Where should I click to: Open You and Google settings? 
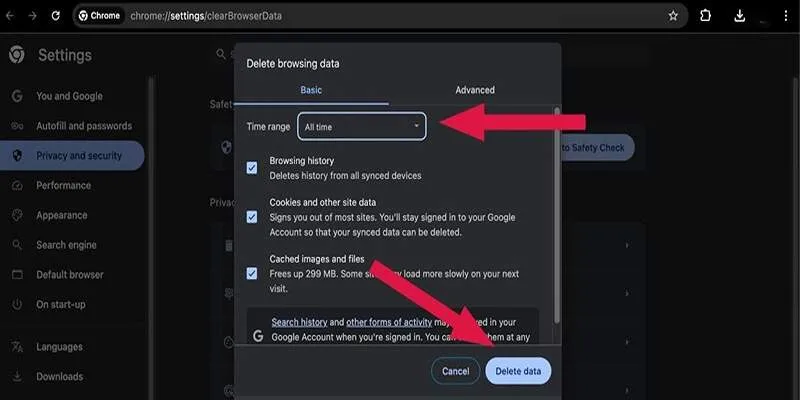tap(69, 96)
